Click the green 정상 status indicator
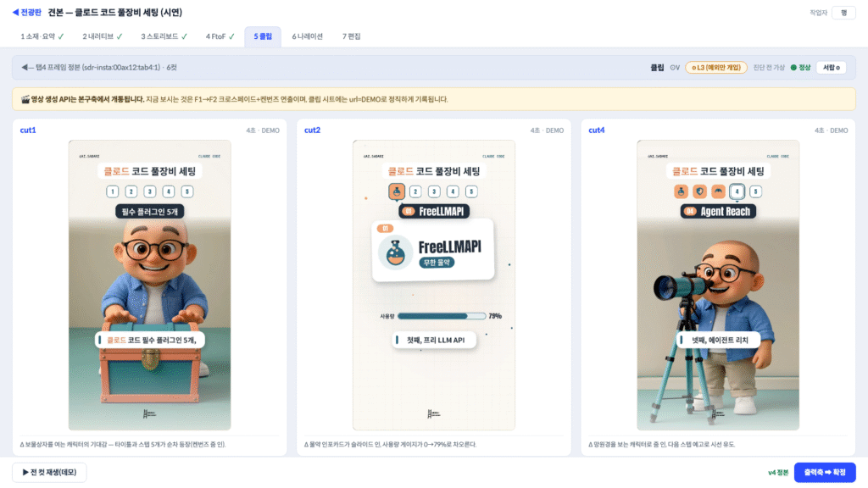Screen dimensions: 868x488 pyautogui.click(x=800, y=68)
